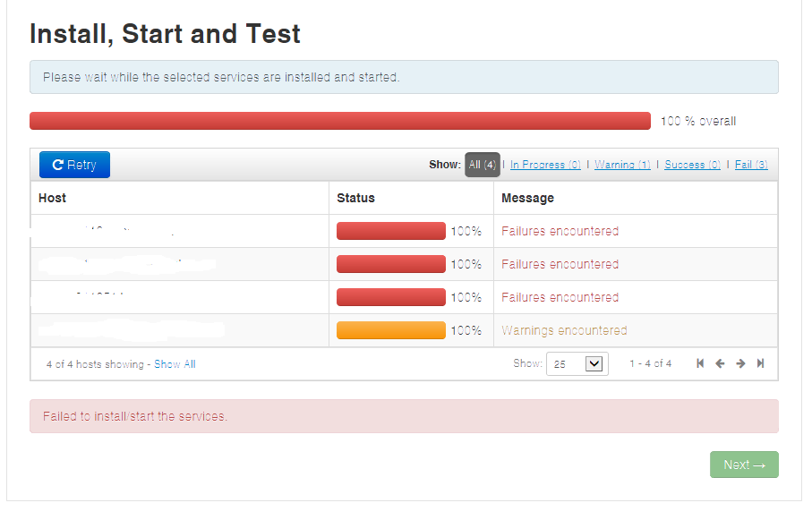Click the Retry button
812x520 pixels.
(74, 164)
